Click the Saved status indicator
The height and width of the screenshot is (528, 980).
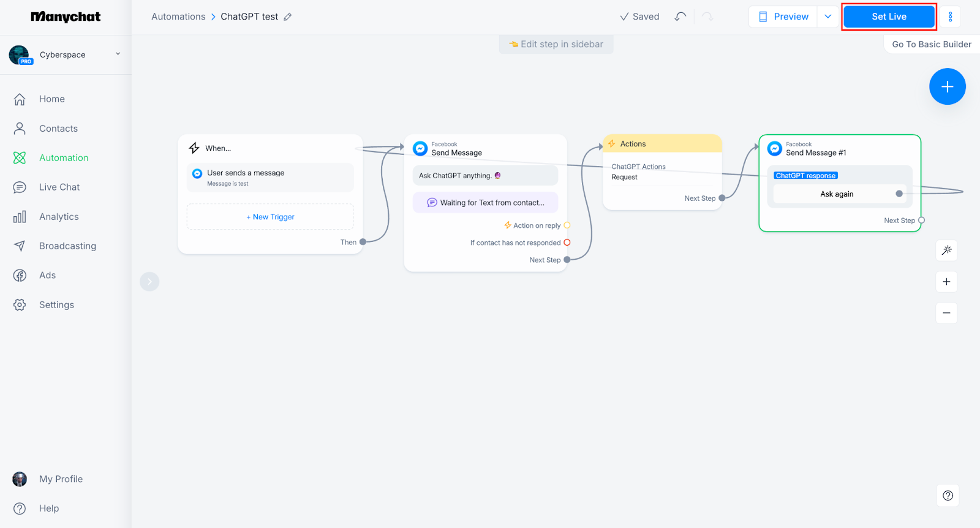coord(639,17)
